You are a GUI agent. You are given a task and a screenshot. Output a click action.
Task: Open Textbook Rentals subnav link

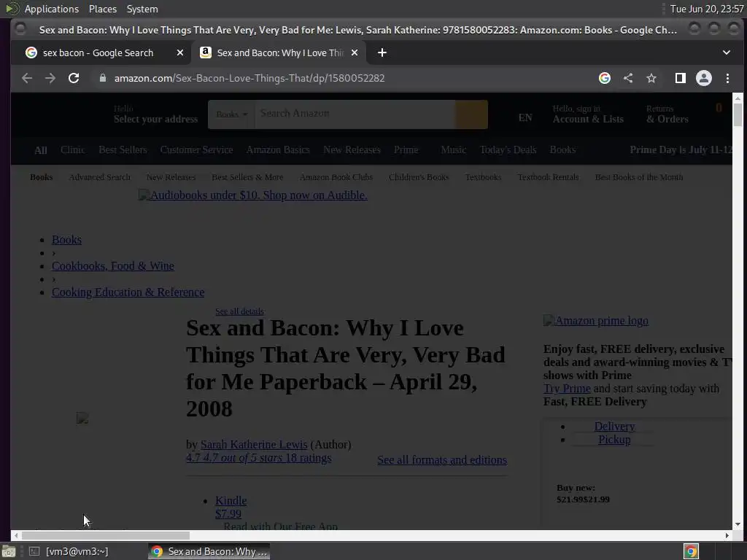point(548,177)
